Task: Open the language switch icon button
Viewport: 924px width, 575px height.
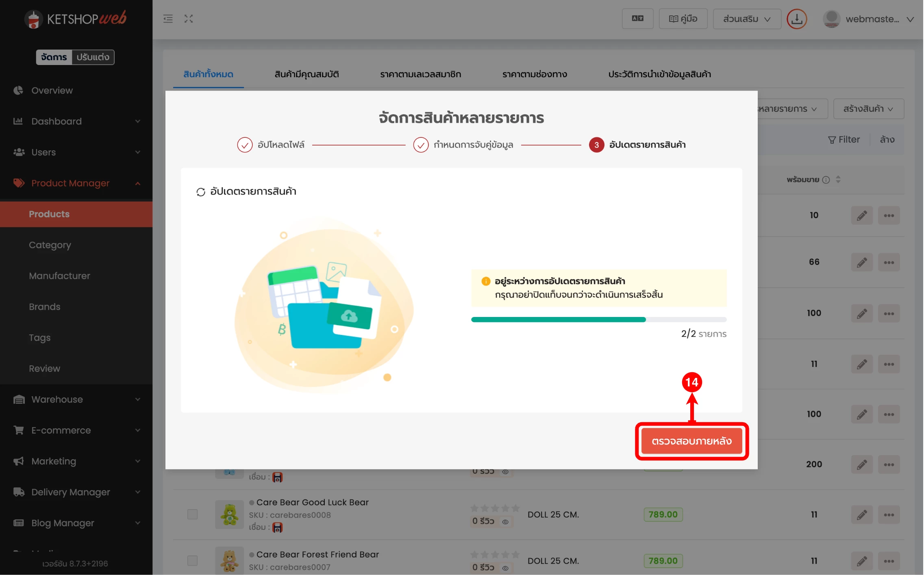Action: pos(637,19)
